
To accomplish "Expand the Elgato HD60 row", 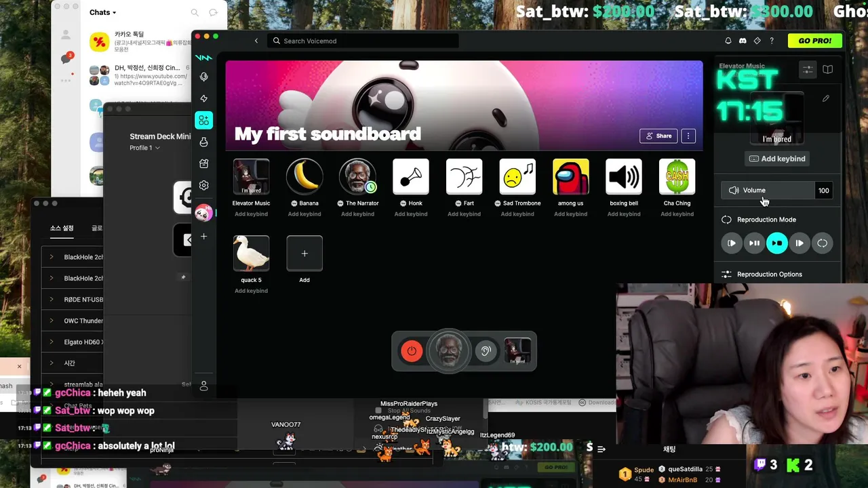I will (x=51, y=342).
